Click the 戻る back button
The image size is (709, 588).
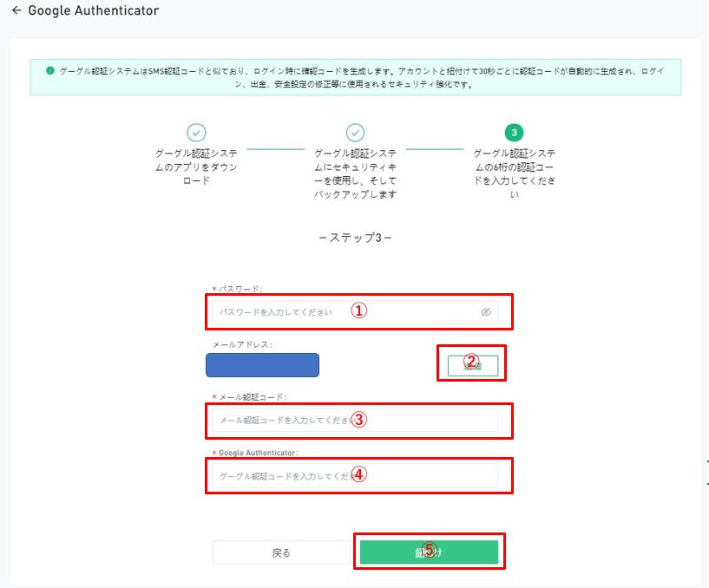281,552
